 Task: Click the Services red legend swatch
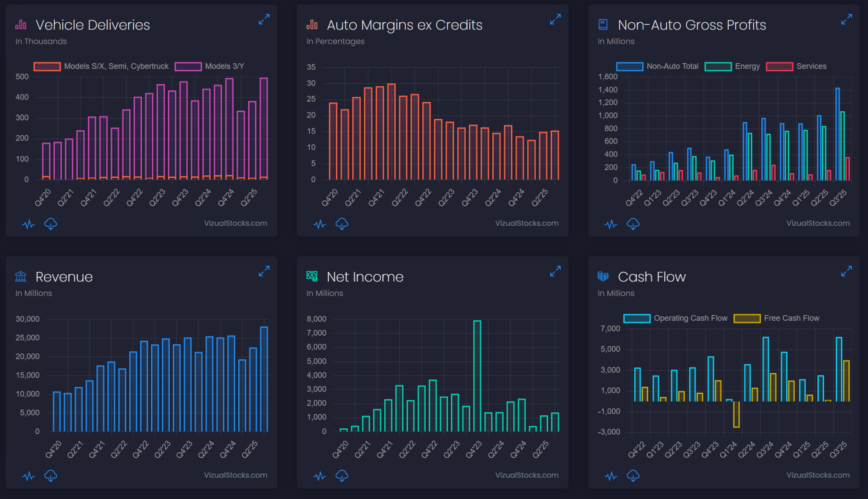pyautogui.click(x=779, y=67)
